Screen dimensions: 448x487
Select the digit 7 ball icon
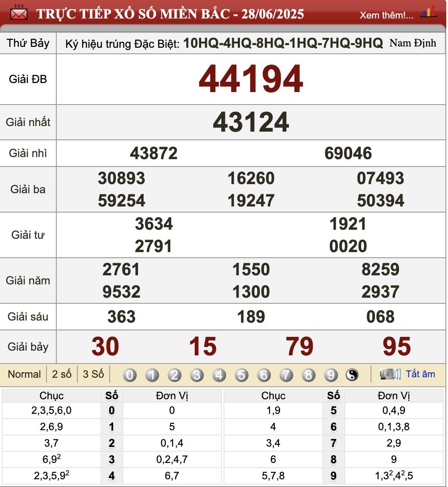coord(286,375)
